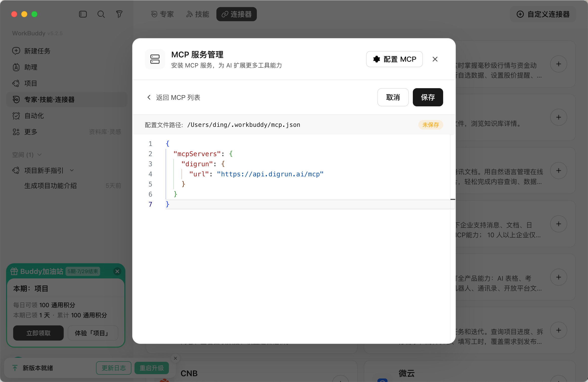Click the 资料库·灵感 label
588x382 pixels.
pyautogui.click(x=105, y=132)
